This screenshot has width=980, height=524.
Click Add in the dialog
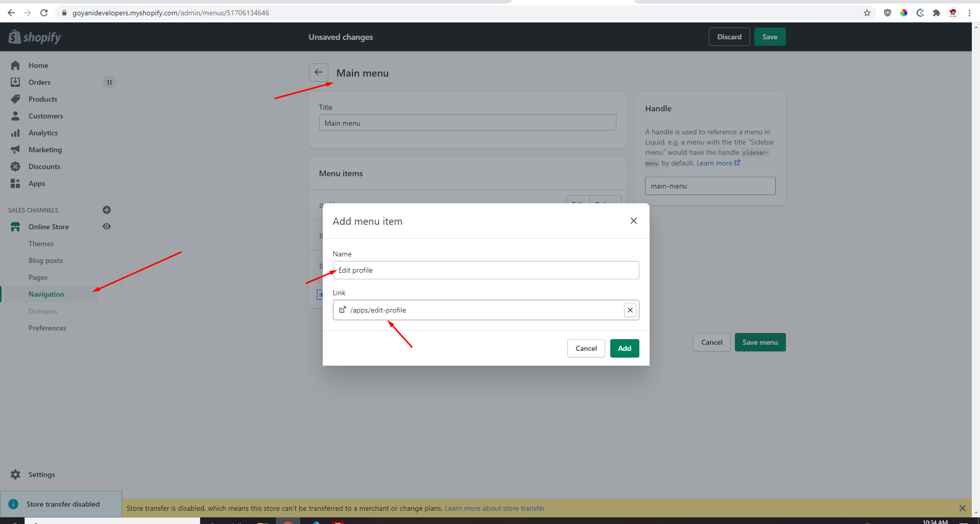pyautogui.click(x=625, y=348)
